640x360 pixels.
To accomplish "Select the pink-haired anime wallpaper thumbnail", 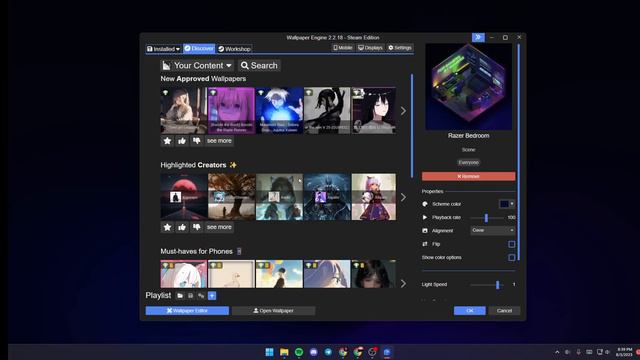I will pyautogui.click(x=231, y=111).
